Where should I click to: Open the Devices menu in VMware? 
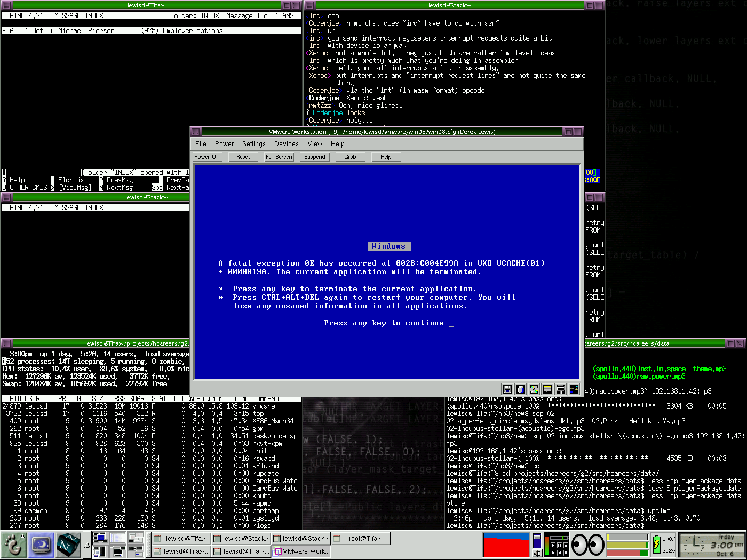click(x=287, y=144)
